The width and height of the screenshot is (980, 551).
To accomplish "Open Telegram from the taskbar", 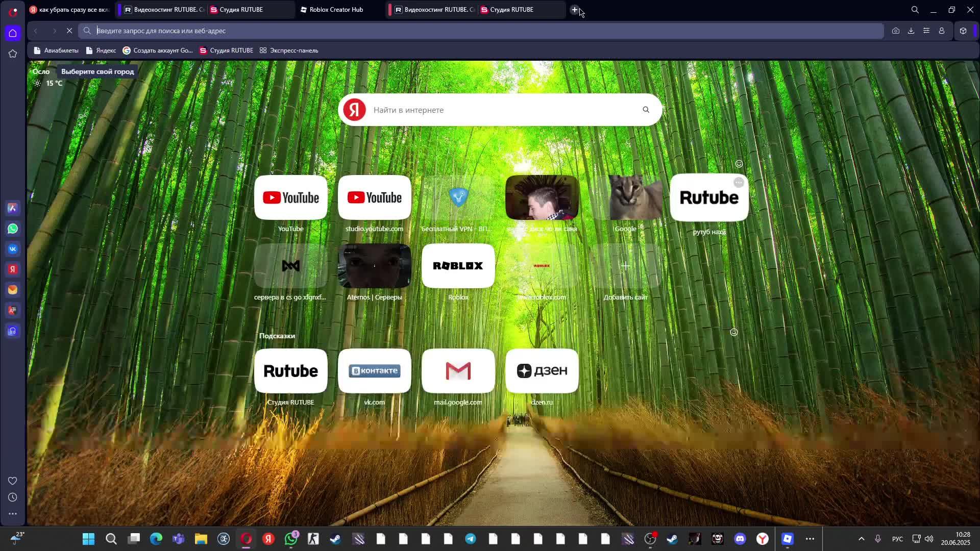I will pos(471,539).
